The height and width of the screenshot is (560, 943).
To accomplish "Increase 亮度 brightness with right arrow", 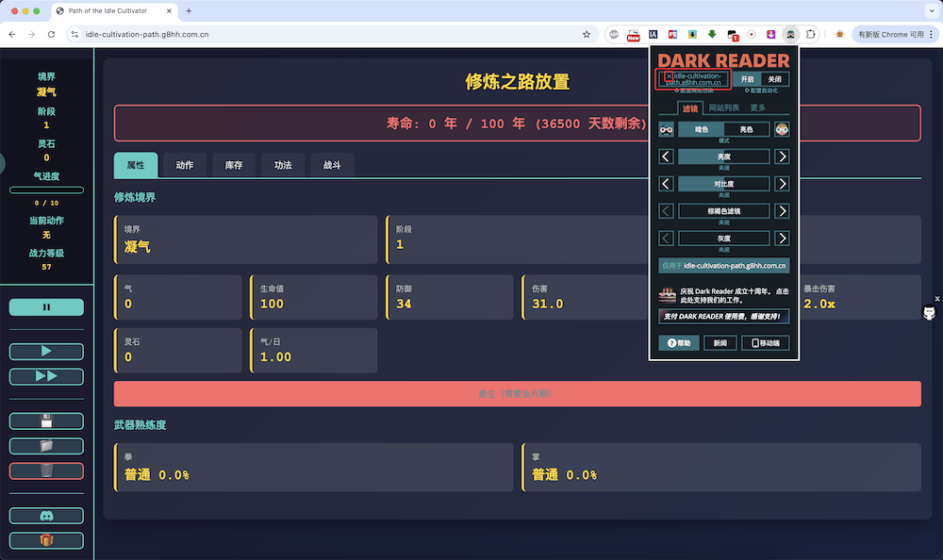I will coord(782,156).
